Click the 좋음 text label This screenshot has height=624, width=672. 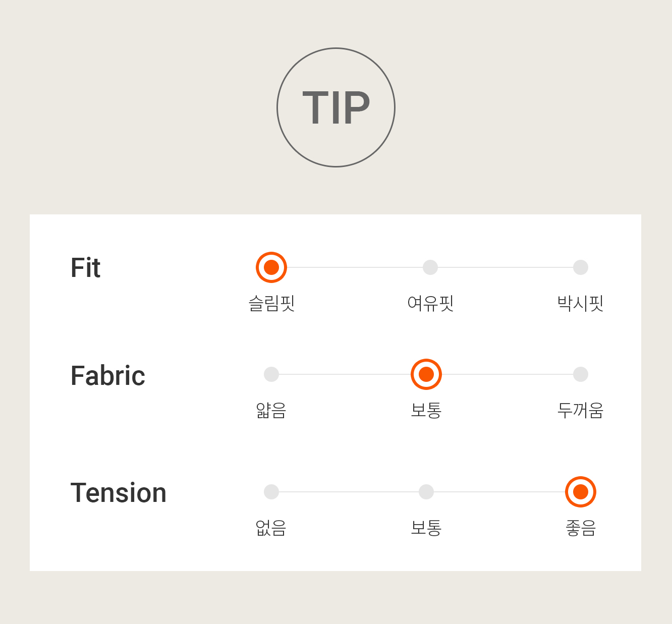click(581, 528)
